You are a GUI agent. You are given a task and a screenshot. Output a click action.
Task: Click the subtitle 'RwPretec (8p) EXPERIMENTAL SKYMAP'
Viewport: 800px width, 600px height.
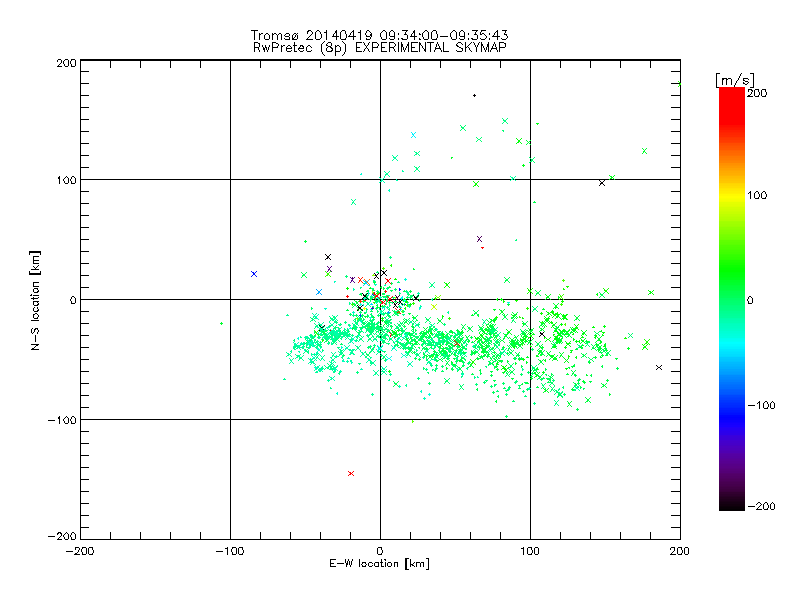pyautogui.click(x=380, y=47)
